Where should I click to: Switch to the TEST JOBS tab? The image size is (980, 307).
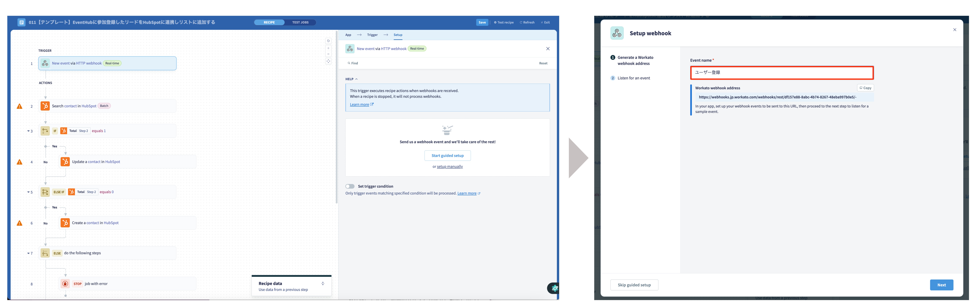click(300, 22)
